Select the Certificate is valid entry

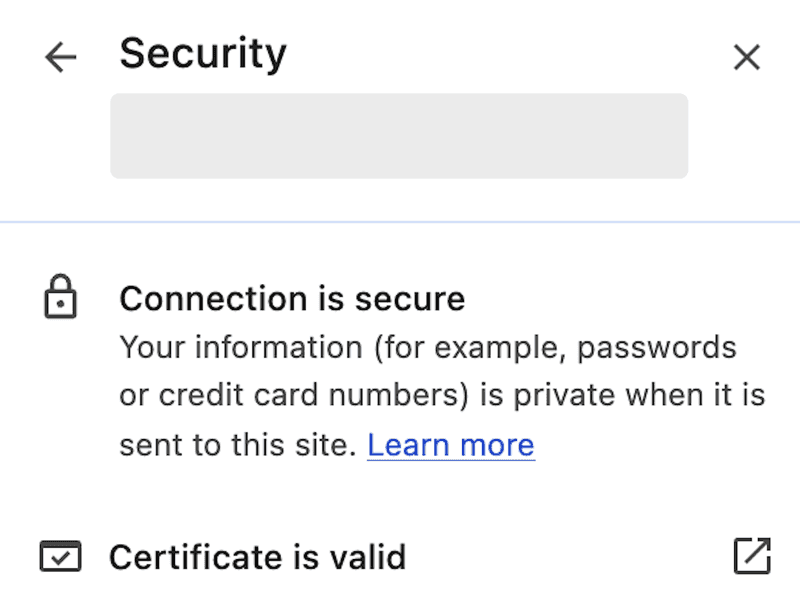pos(258,557)
